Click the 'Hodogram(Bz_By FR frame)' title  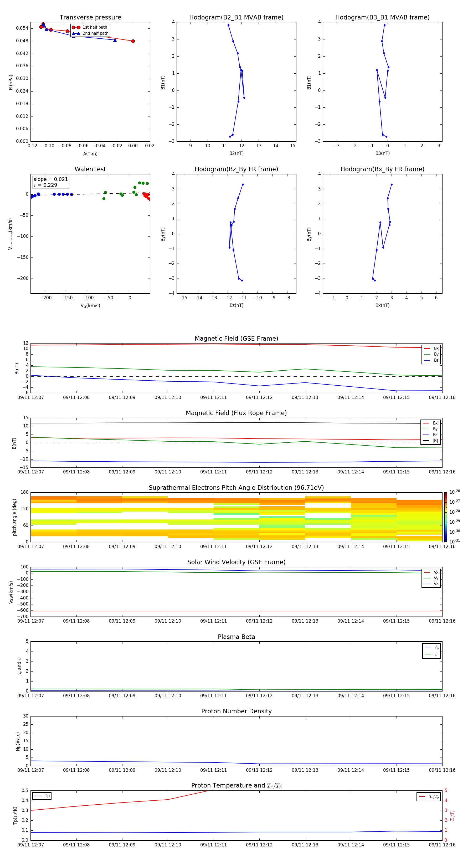click(x=236, y=169)
